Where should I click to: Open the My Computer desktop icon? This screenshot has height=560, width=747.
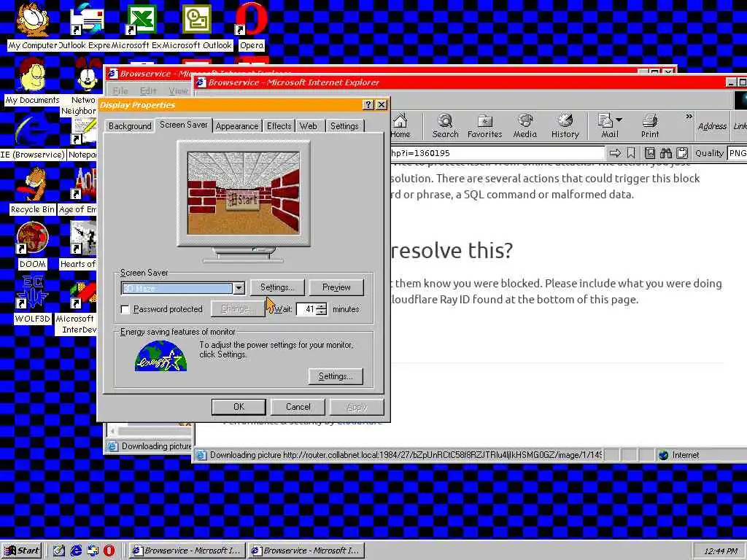(x=32, y=26)
